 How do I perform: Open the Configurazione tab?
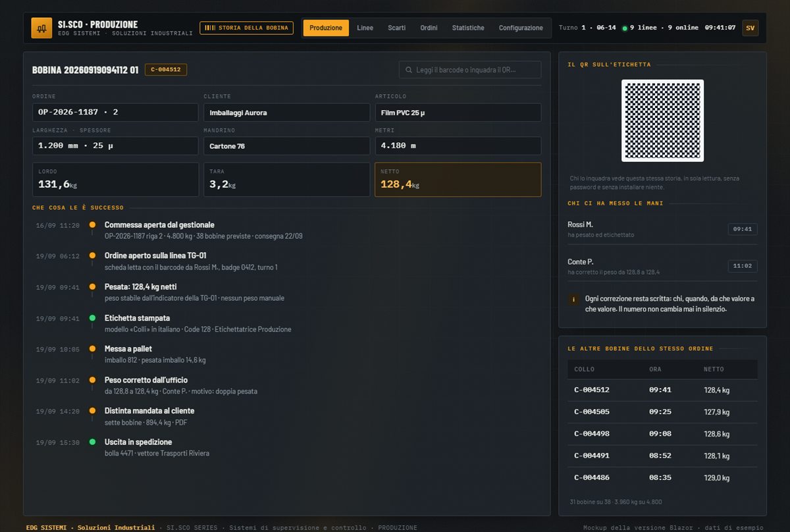521,28
